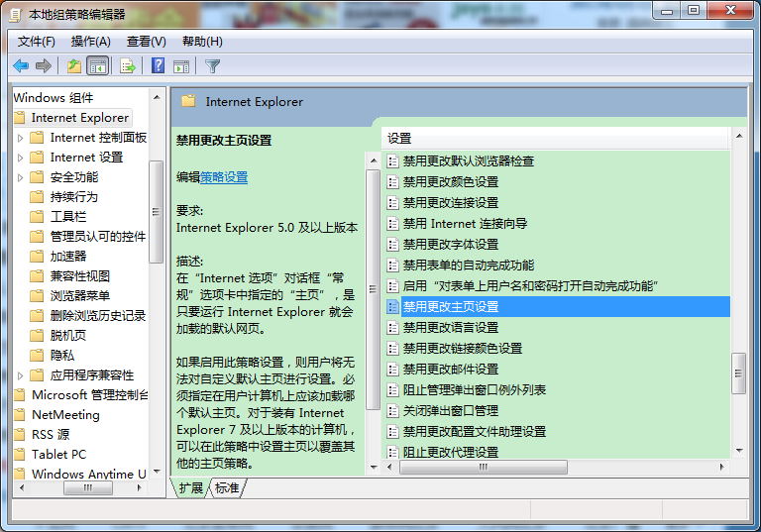This screenshot has width=761, height=532.
Task: Expand the 应用程序兼容性 tree node
Action: point(20,375)
